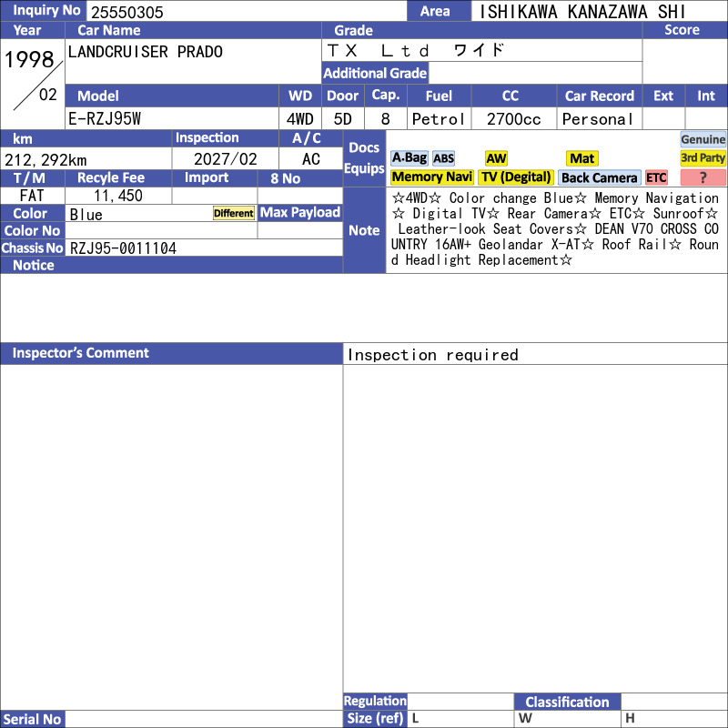Click the Additional Grade label
This screenshot has width=728, height=728.
pos(375,73)
